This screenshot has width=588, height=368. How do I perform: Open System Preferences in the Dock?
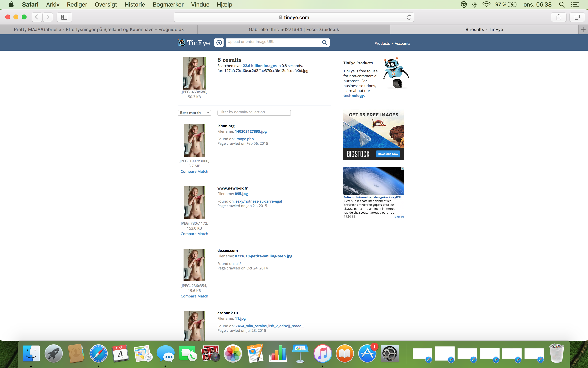(x=390, y=353)
